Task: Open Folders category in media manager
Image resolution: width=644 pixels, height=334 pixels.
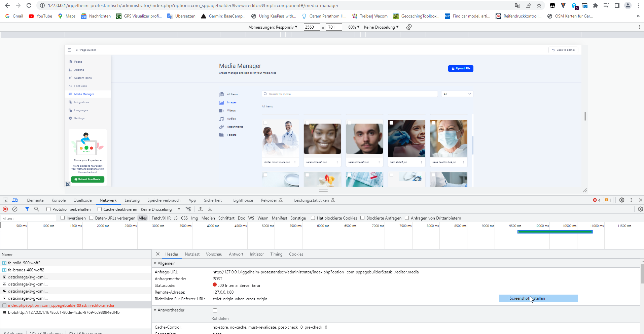Action: [x=231, y=135]
